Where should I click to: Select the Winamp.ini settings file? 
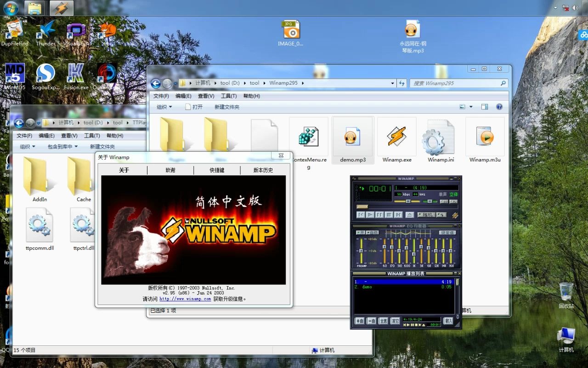pos(441,141)
